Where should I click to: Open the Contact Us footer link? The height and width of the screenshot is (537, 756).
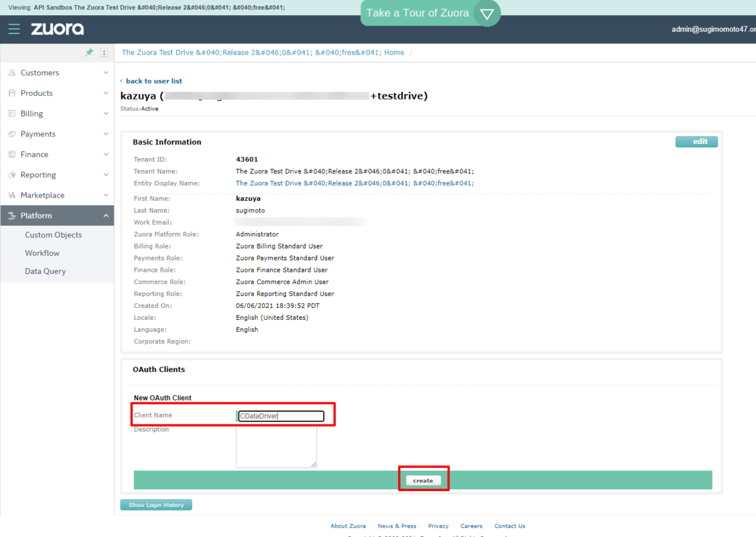[x=510, y=526]
